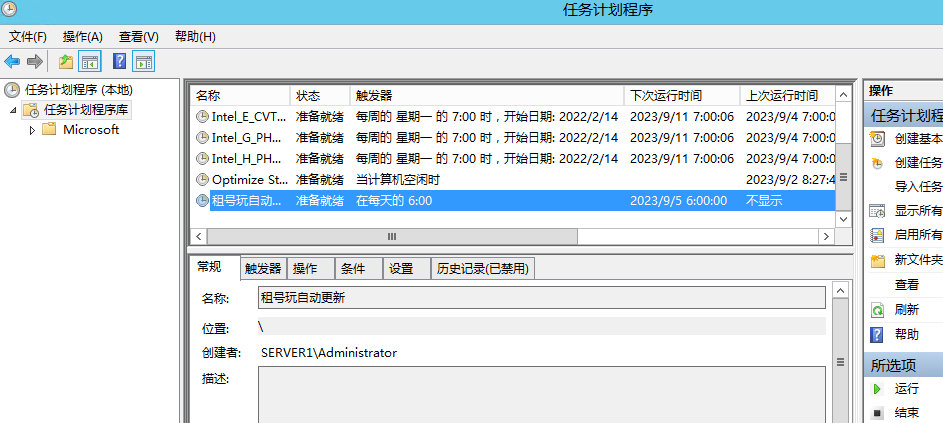The height and width of the screenshot is (423, 943).
Task: Switch to the 触发器 tab
Action: (x=263, y=269)
